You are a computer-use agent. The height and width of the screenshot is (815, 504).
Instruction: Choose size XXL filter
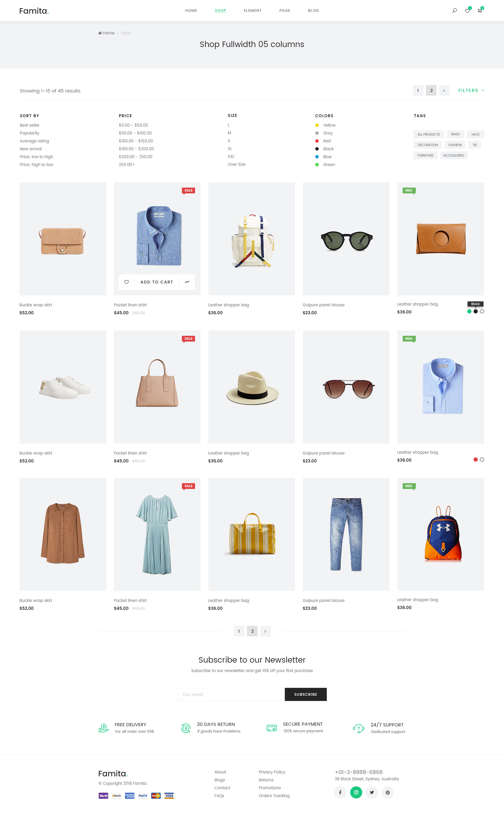231,157
